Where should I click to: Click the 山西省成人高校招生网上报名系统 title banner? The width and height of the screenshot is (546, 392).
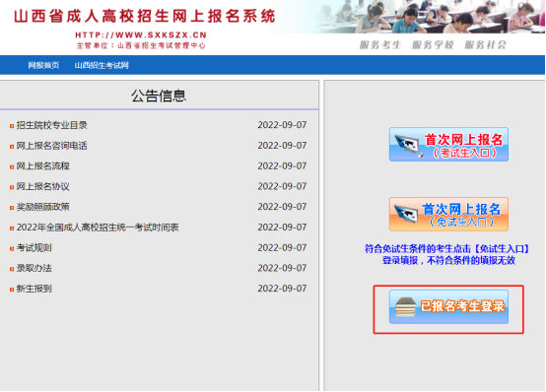[145, 17]
